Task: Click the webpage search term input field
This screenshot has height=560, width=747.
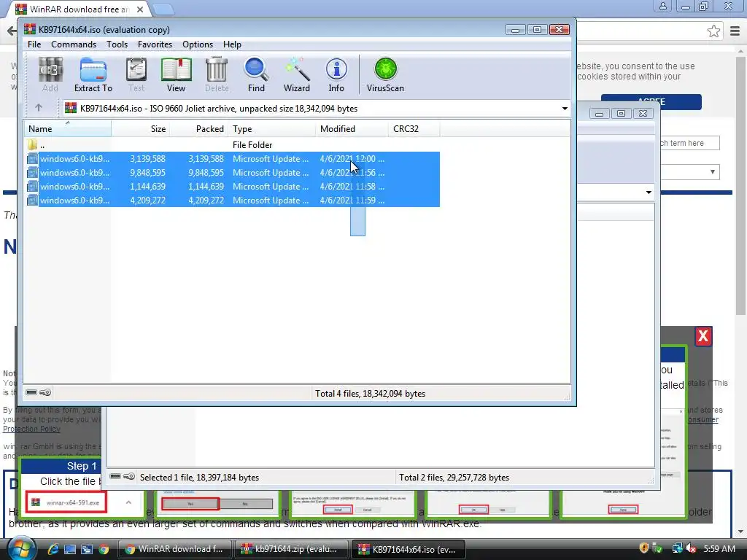Action: [x=689, y=143]
